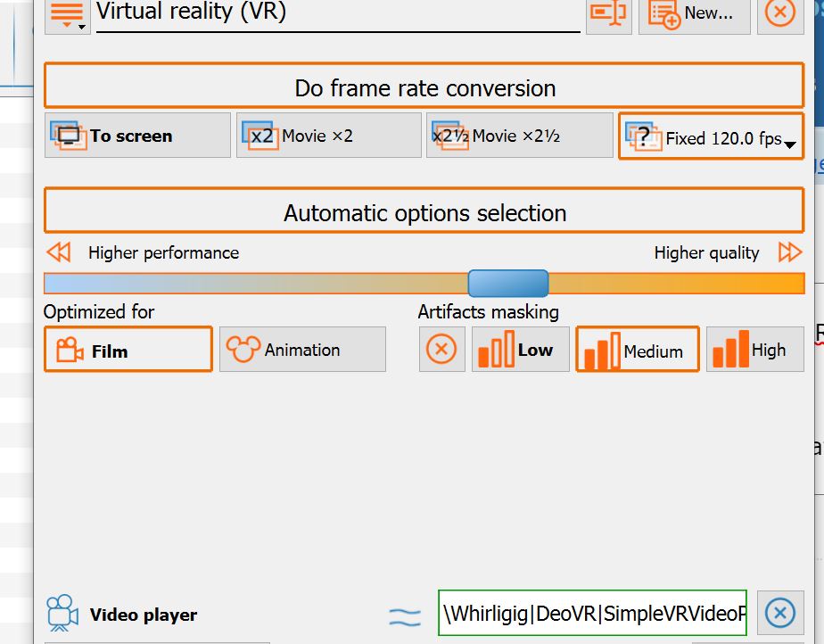Click the performance-quality slider handle
The width and height of the screenshot is (824, 644).
(x=508, y=284)
